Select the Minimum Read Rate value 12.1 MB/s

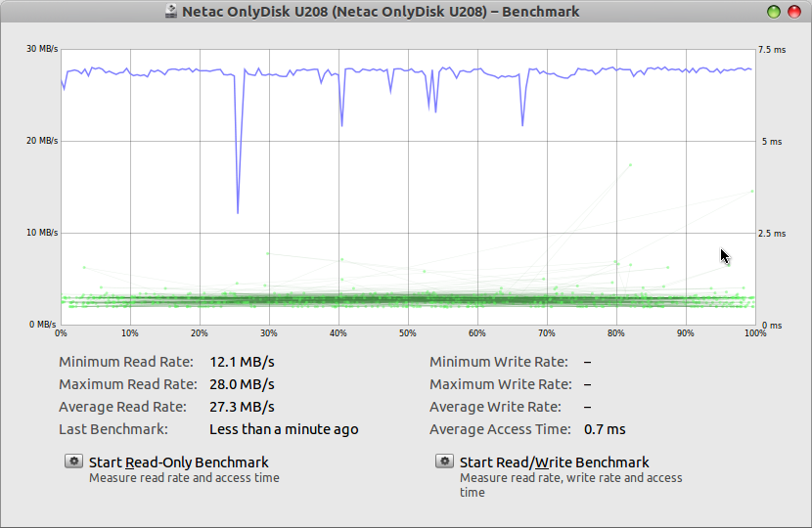pos(242,362)
